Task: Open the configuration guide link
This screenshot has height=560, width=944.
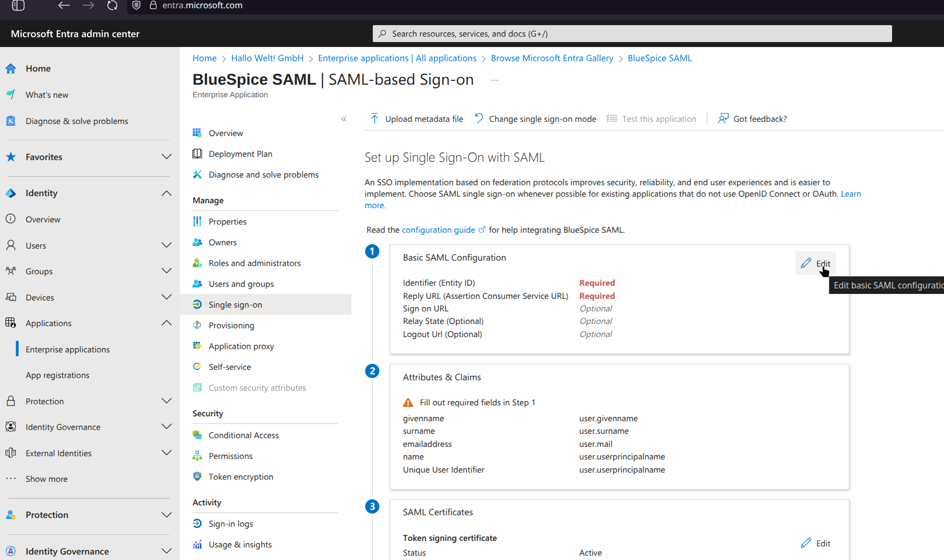Action: (x=438, y=230)
